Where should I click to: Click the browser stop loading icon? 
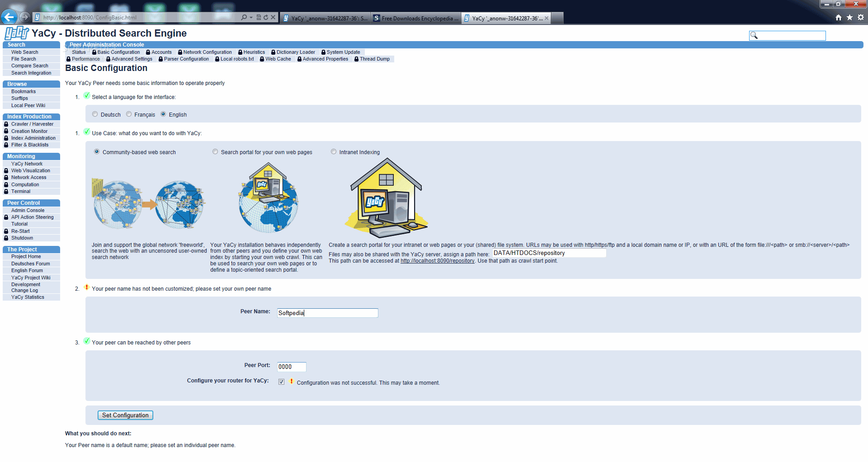[273, 18]
